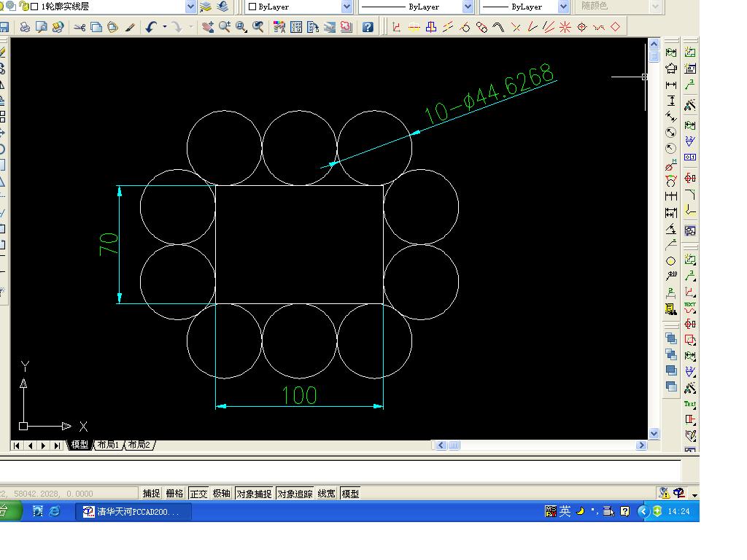Viewport: 747px width, 560px height.
Task: Click the vertical scrollbar down arrow
Action: click(654, 433)
